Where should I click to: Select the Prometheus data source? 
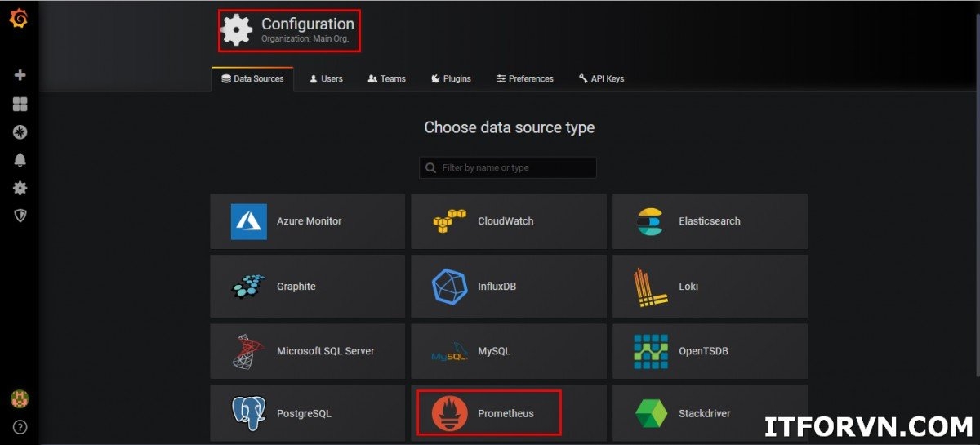click(x=489, y=413)
